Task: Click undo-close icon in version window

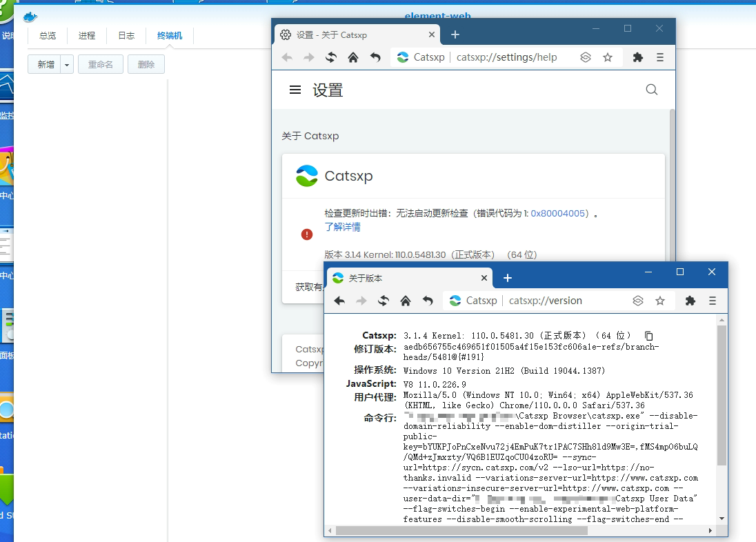Action: pos(428,301)
